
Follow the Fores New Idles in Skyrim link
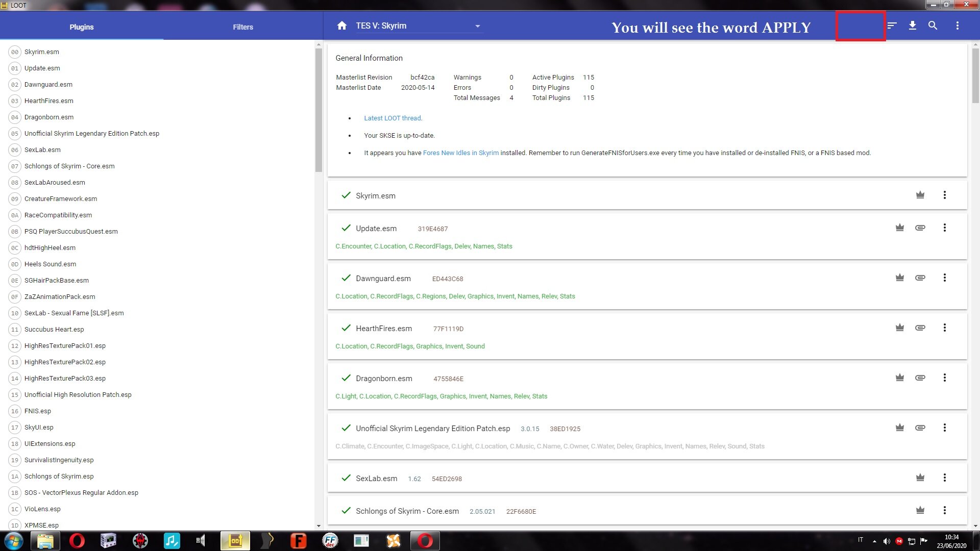tap(461, 153)
